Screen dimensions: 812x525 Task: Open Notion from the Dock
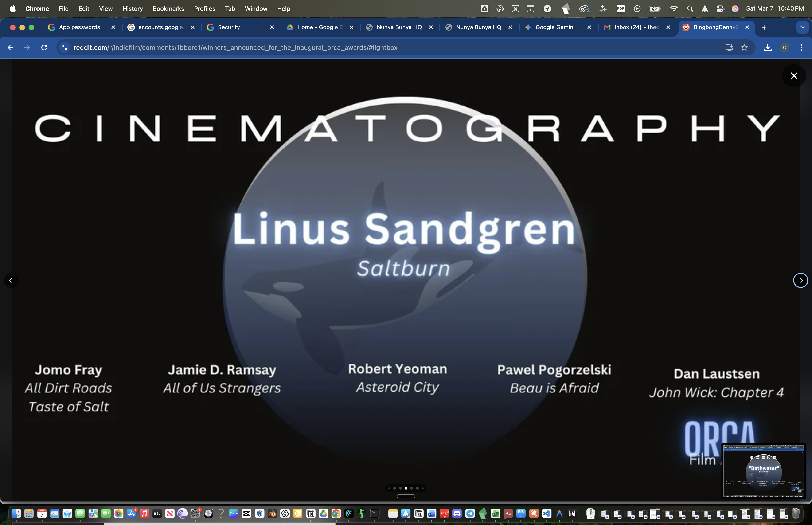click(x=311, y=513)
